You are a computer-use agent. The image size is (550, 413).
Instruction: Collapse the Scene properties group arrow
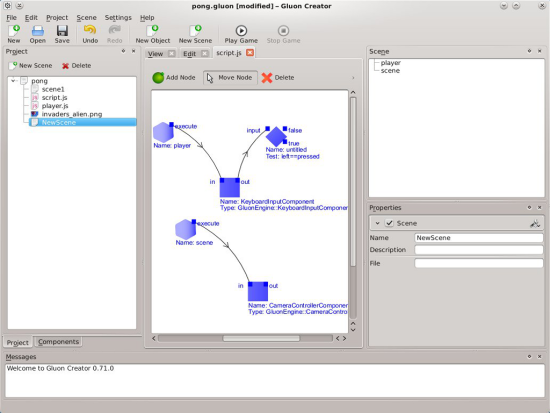[x=377, y=223]
